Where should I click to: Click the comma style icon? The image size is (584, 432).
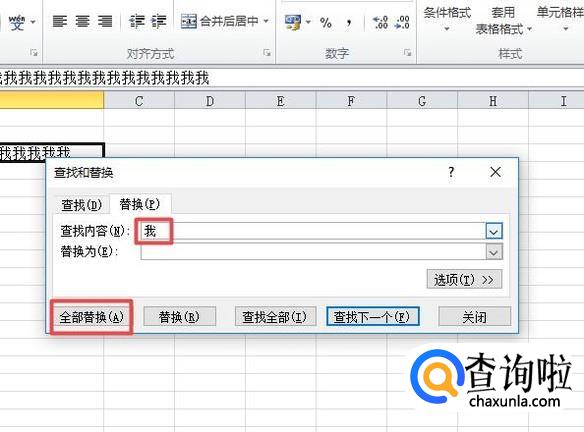pyautogui.click(x=349, y=22)
